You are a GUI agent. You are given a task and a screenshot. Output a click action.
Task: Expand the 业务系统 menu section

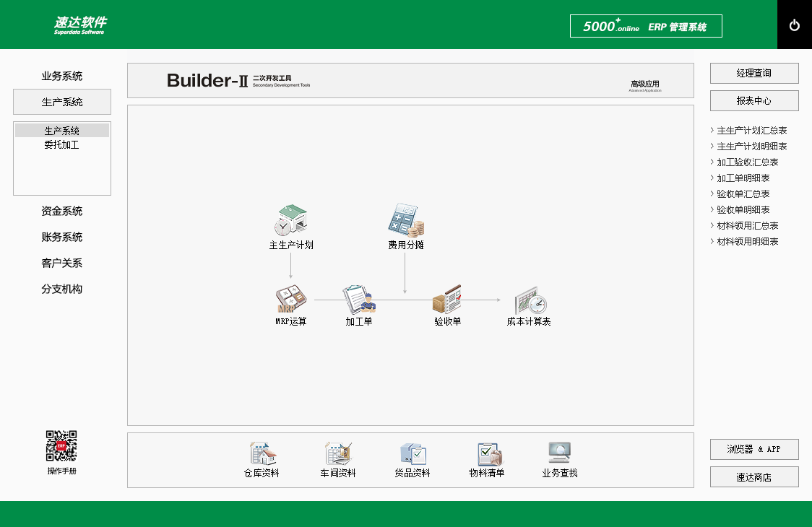pyautogui.click(x=62, y=76)
